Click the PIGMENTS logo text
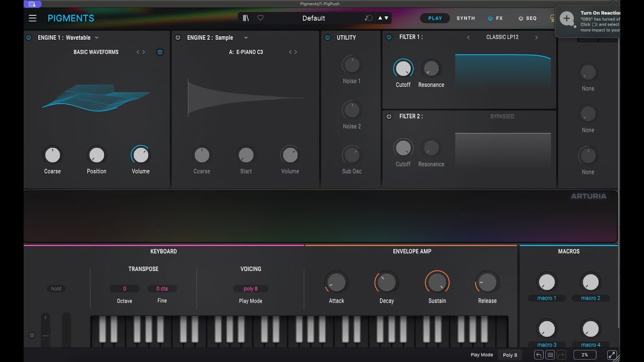The height and width of the screenshot is (362, 644). point(71,18)
